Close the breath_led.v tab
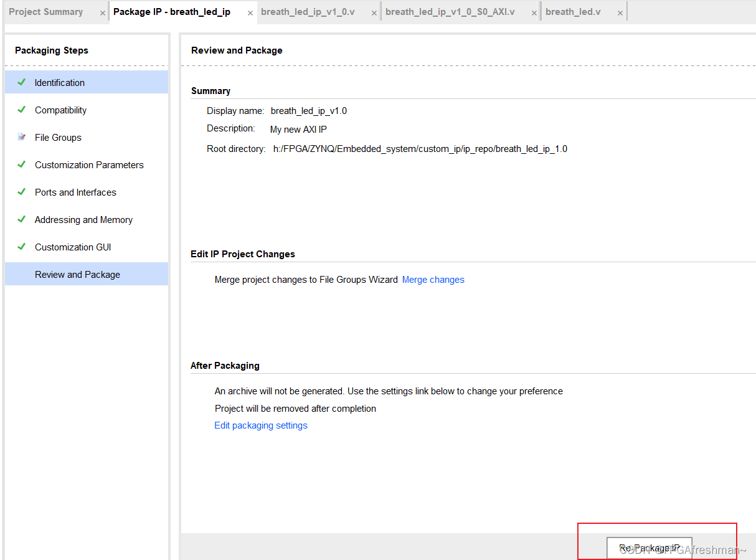Viewport: 756px width, 560px height. (620, 11)
